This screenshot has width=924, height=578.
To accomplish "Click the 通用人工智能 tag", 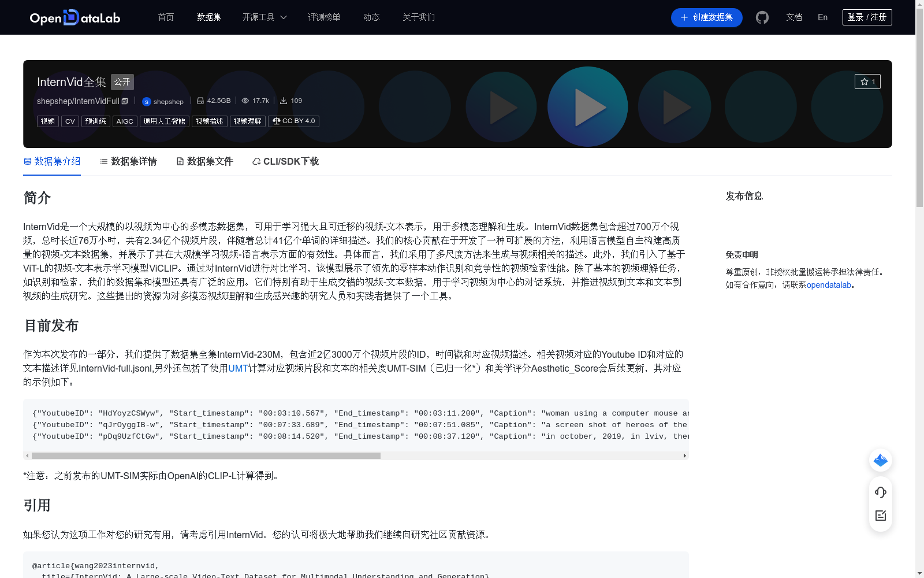I will click(165, 121).
